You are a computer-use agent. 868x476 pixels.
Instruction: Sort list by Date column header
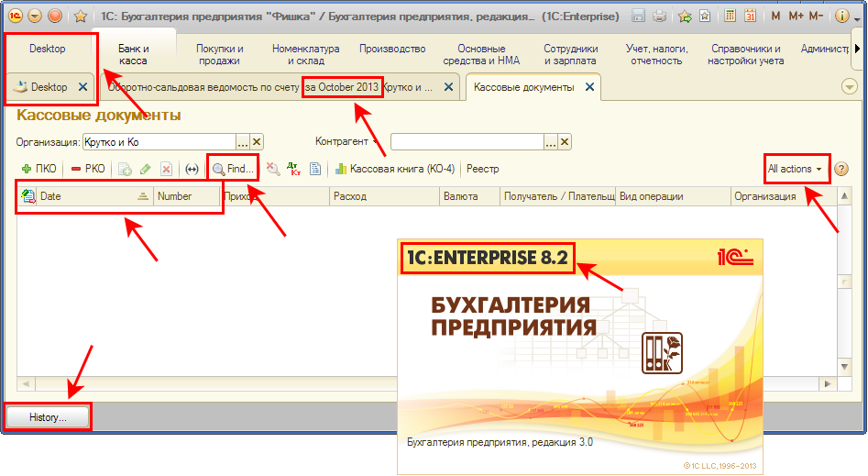82,196
